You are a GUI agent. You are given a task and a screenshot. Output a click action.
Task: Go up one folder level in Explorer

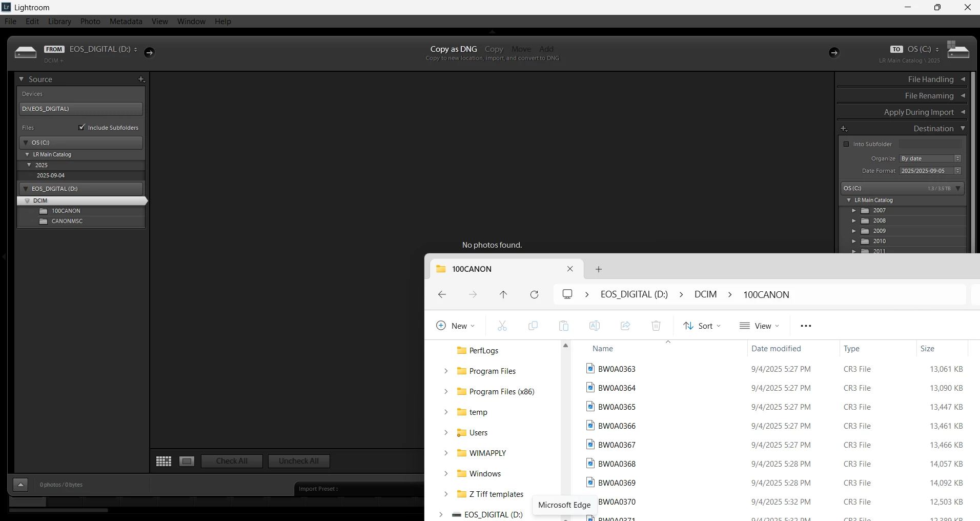[x=503, y=294]
